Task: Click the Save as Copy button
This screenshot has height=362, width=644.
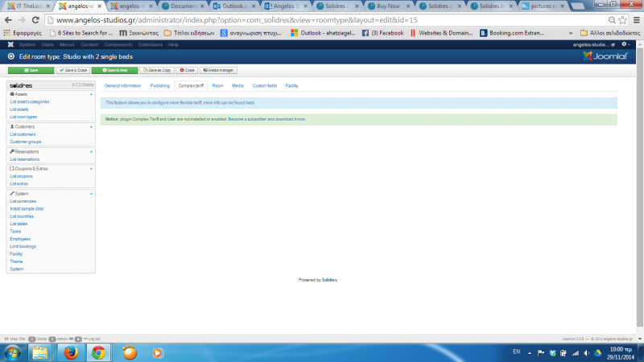Action: click(156, 71)
